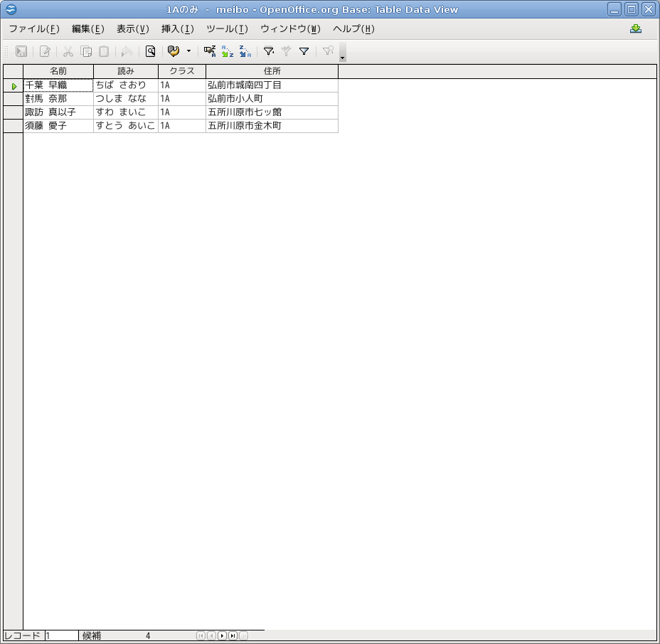The image size is (660, 644).
Task: Select the 住所 column header
Action: click(272, 71)
